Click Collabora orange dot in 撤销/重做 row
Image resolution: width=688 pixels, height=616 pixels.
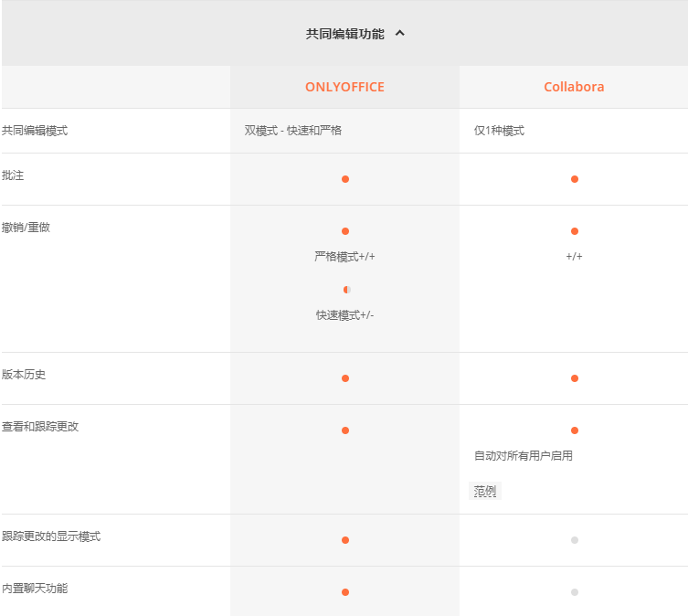(x=575, y=231)
